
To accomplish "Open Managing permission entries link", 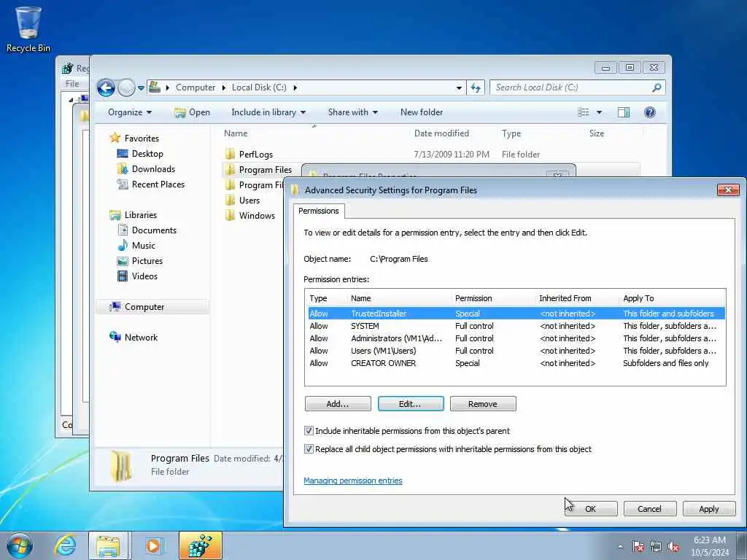I will [353, 481].
